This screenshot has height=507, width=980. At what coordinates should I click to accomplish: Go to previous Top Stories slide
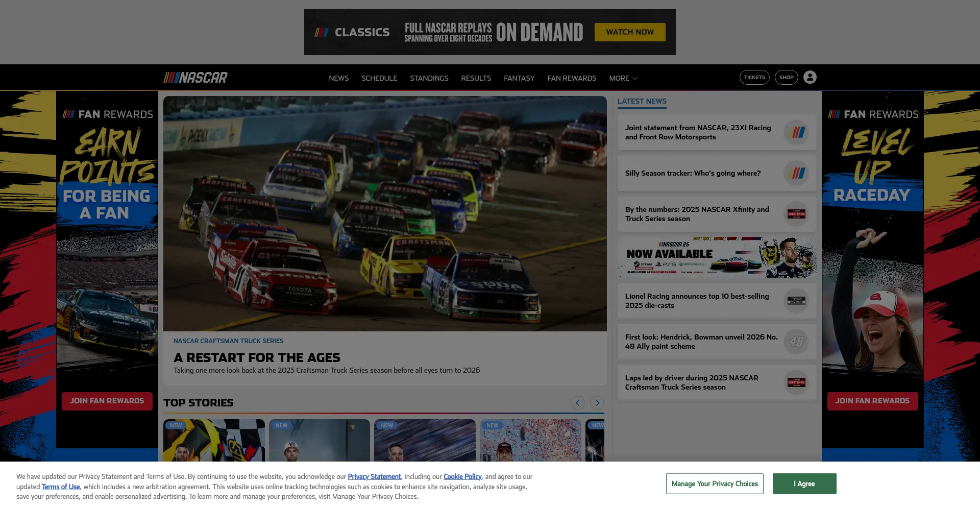click(577, 403)
